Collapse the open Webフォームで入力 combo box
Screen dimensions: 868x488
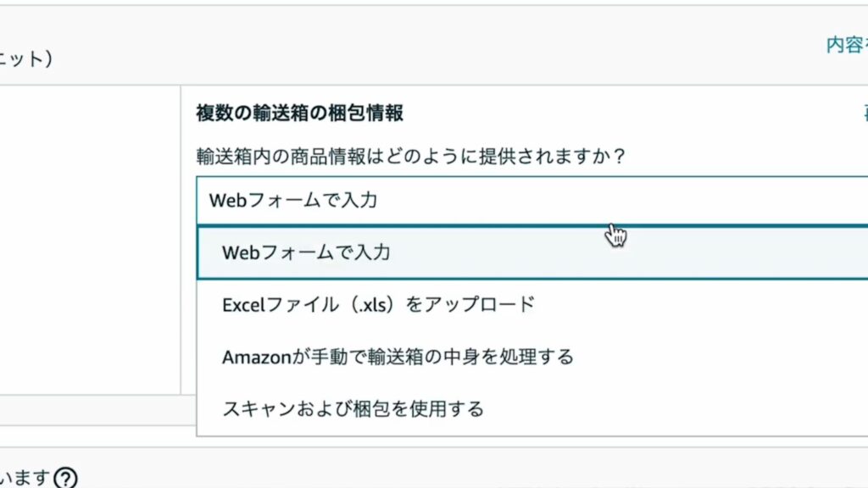(x=526, y=201)
